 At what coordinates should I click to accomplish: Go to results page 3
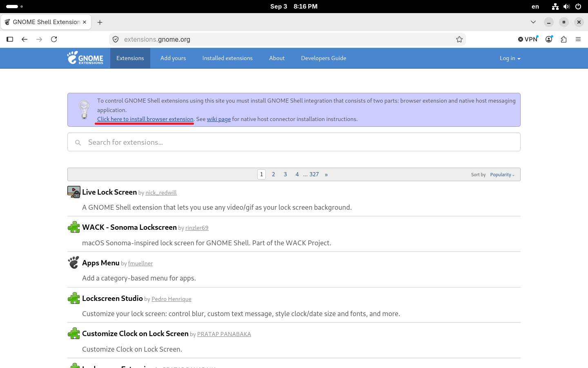tap(285, 174)
